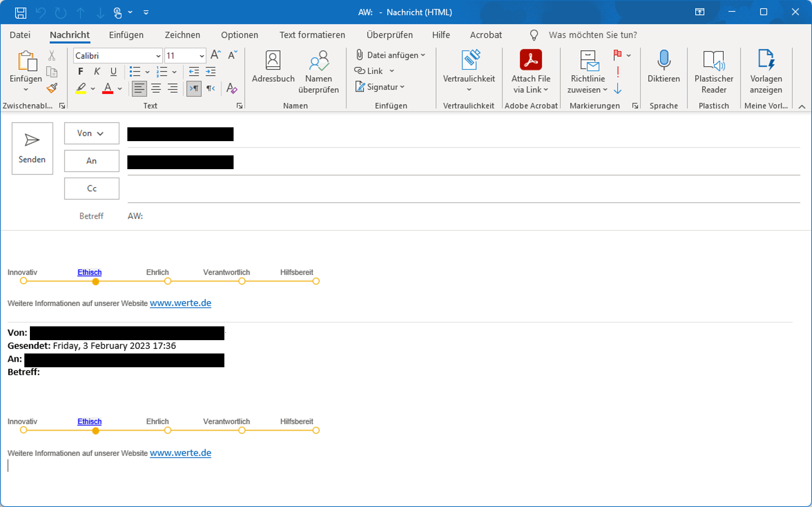Open the Adressbuch address book
Screen dimensions: 812x507
point(273,67)
